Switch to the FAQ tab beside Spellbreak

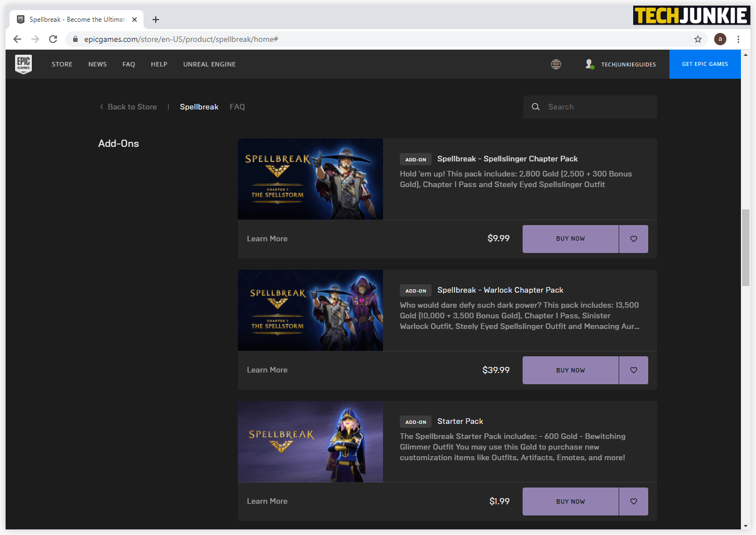pos(237,107)
